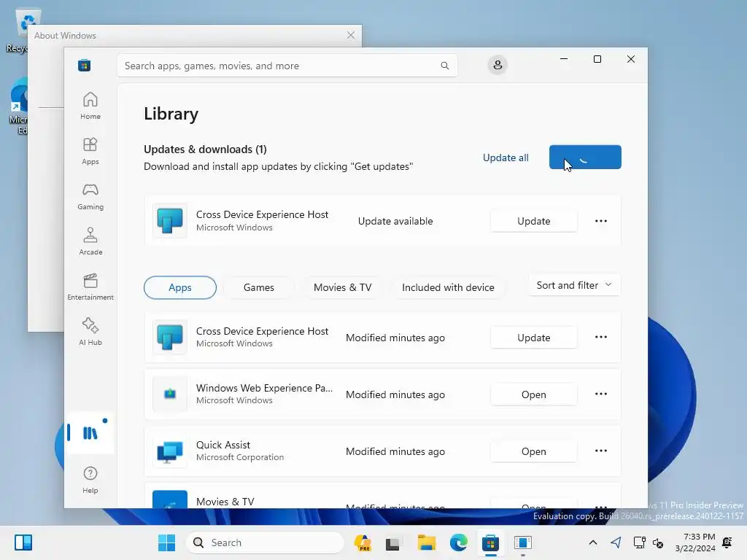Open Entertainment in the Store sidebar
This screenshot has width=747, height=560.
pos(90,287)
